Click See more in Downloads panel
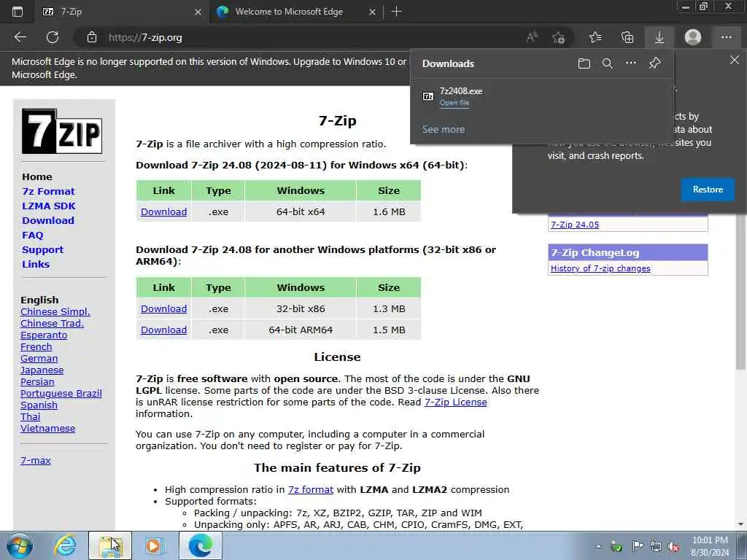 443,129
